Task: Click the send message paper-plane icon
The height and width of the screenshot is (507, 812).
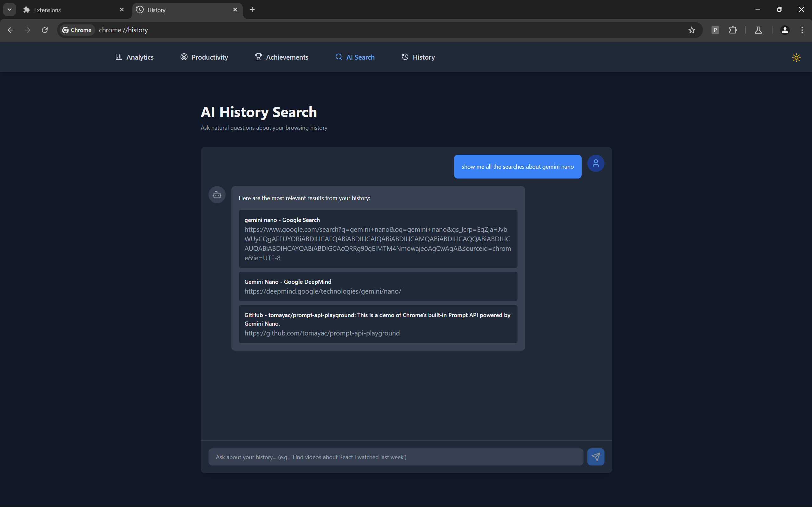Action: [596, 457]
